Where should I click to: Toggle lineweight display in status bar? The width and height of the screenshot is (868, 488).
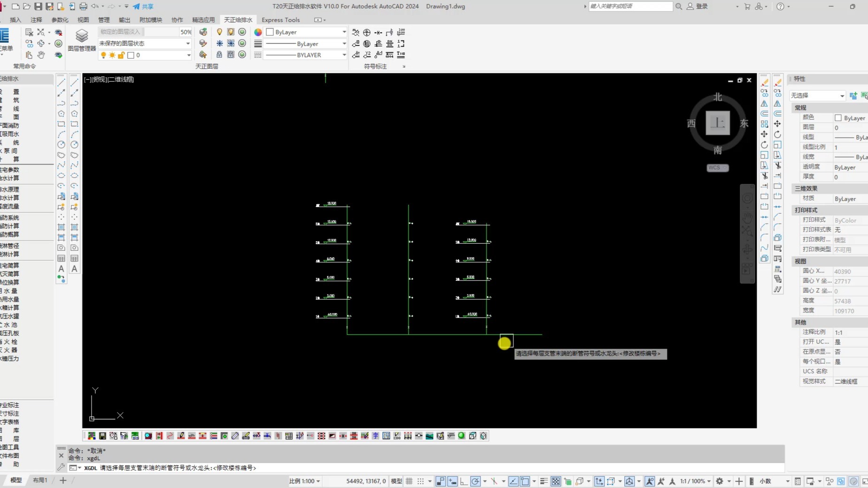[x=543, y=481]
